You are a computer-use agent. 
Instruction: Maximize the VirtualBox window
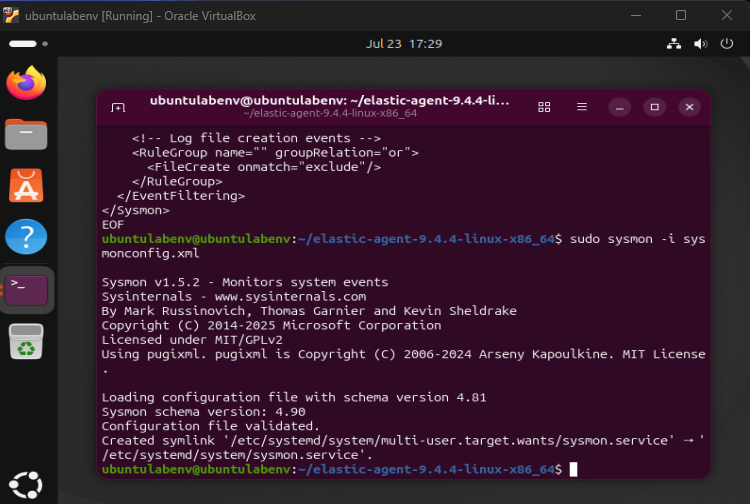[681, 15]
